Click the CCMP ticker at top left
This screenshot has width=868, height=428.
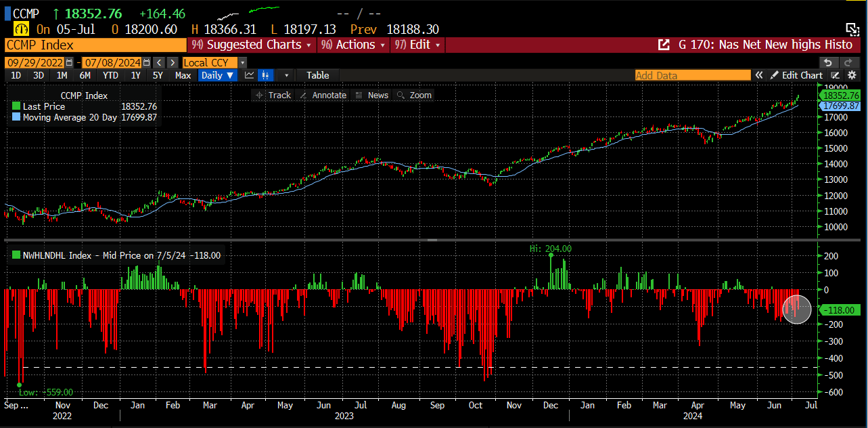click(26, 13)
